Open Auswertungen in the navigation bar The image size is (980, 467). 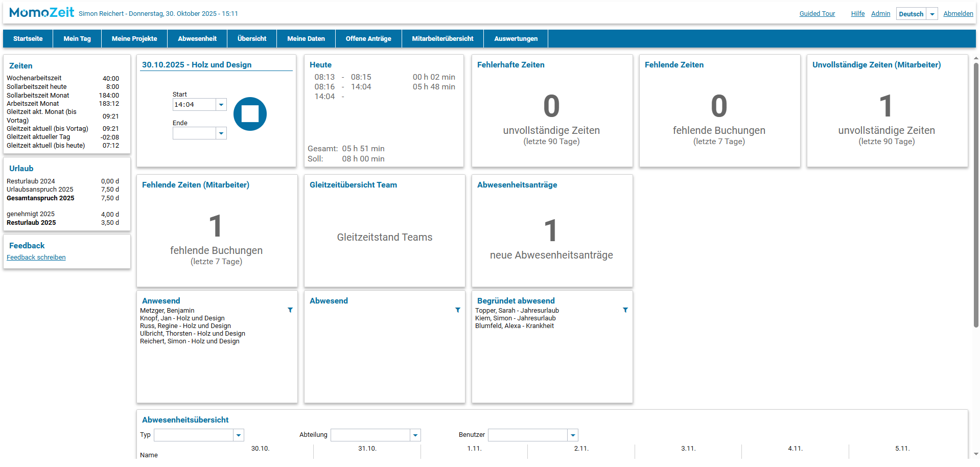tap(516, 39)
